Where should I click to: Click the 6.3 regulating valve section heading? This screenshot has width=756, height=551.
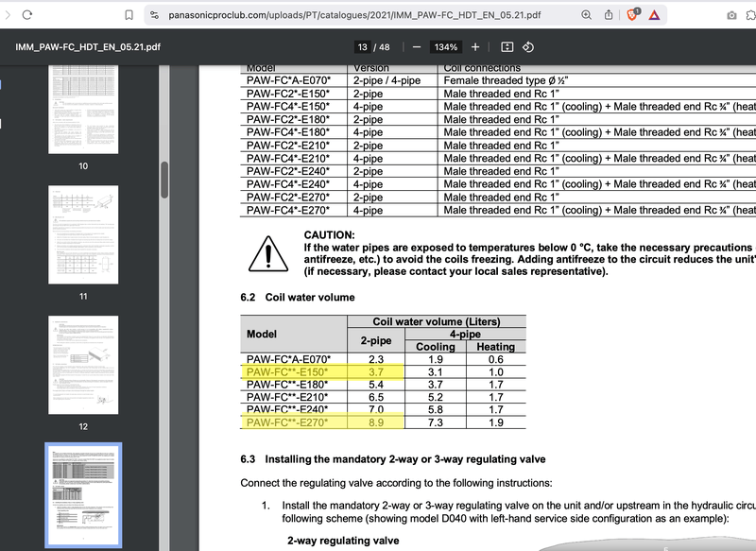coord(393,459)
